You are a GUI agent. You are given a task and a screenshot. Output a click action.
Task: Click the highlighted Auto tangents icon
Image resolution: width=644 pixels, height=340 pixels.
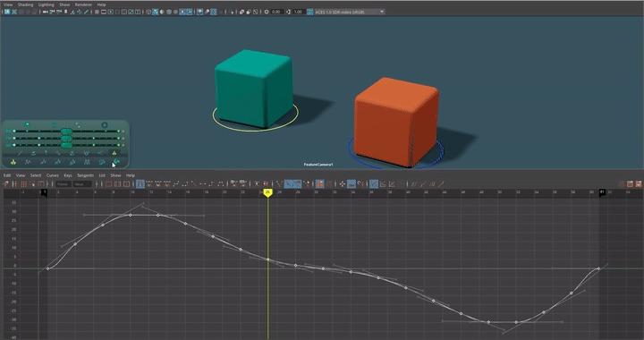(140, 184)
